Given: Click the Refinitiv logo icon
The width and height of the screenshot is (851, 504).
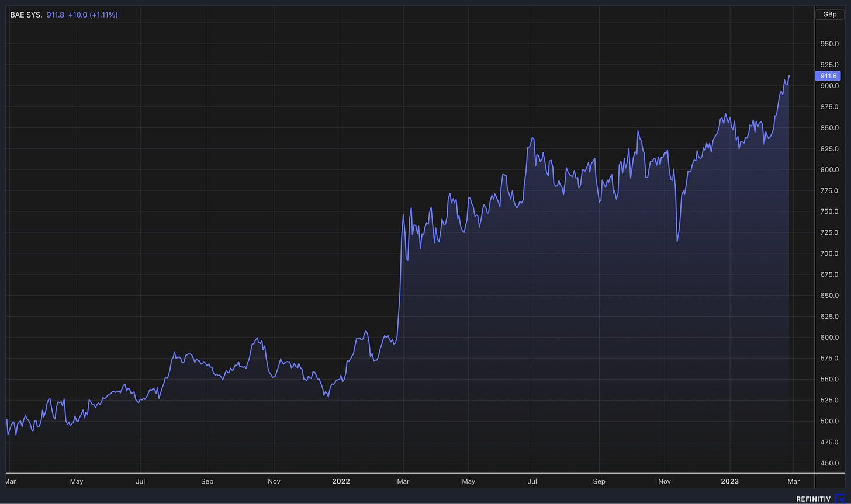Looking at the screenshot, I should [840, 499].
